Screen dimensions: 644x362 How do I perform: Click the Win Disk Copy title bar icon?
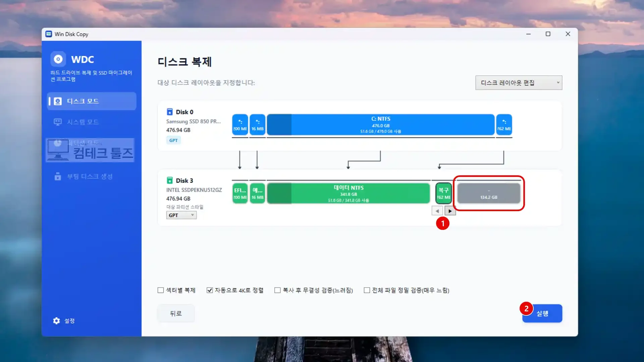click(x=49, y=34)
